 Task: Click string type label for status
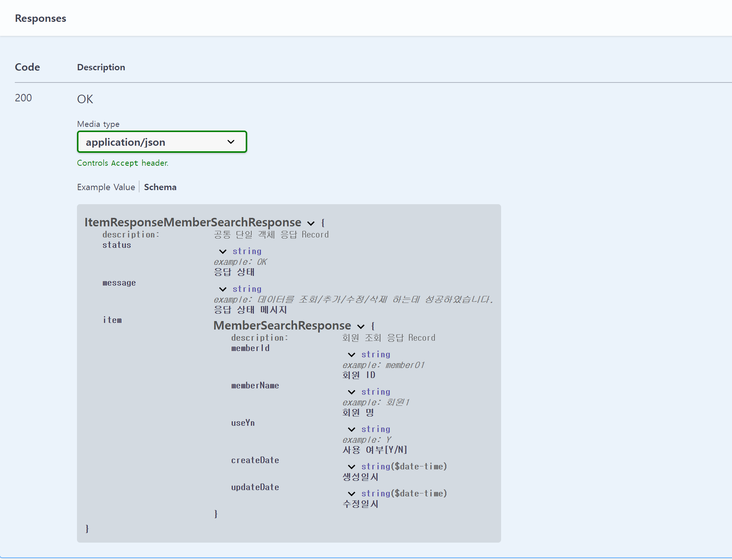point(247,252)
